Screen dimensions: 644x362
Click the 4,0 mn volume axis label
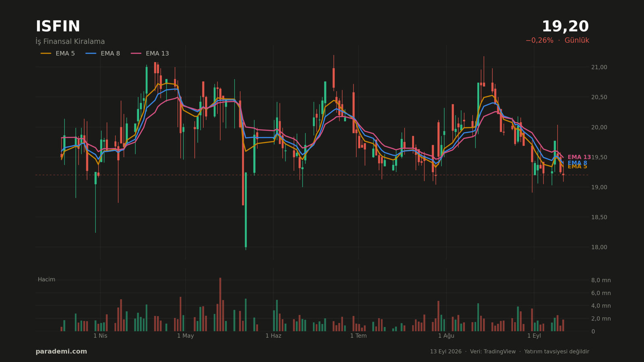point(601,306)
